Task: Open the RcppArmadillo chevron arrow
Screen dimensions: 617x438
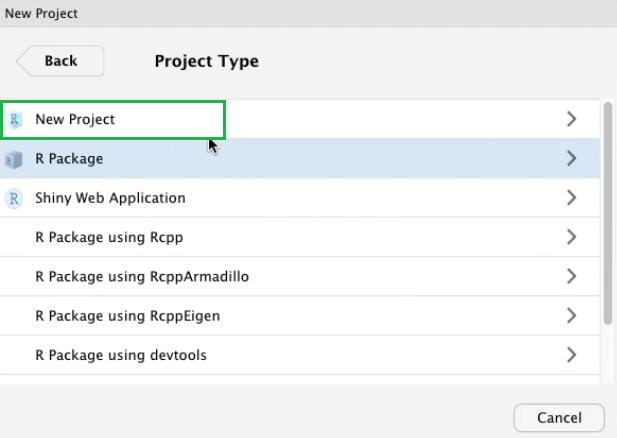Action: click(x=571, y=276)
